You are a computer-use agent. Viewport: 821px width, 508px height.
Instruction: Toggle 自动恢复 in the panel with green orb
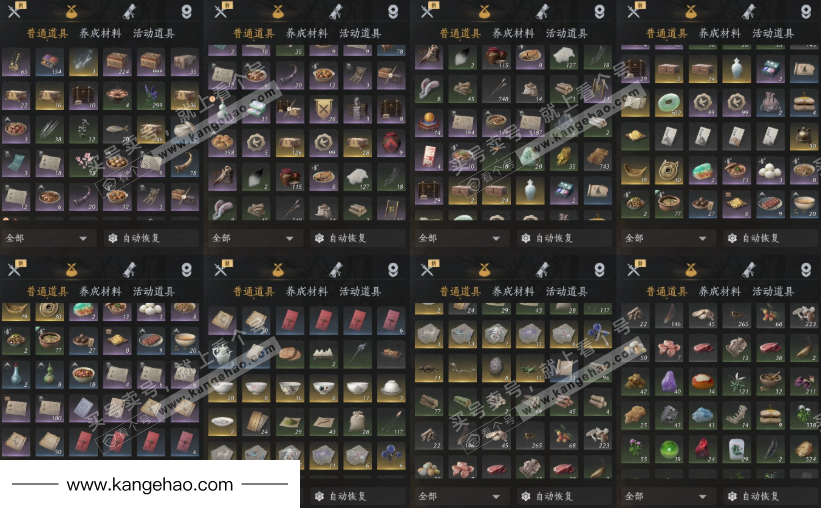coord(759,496)
